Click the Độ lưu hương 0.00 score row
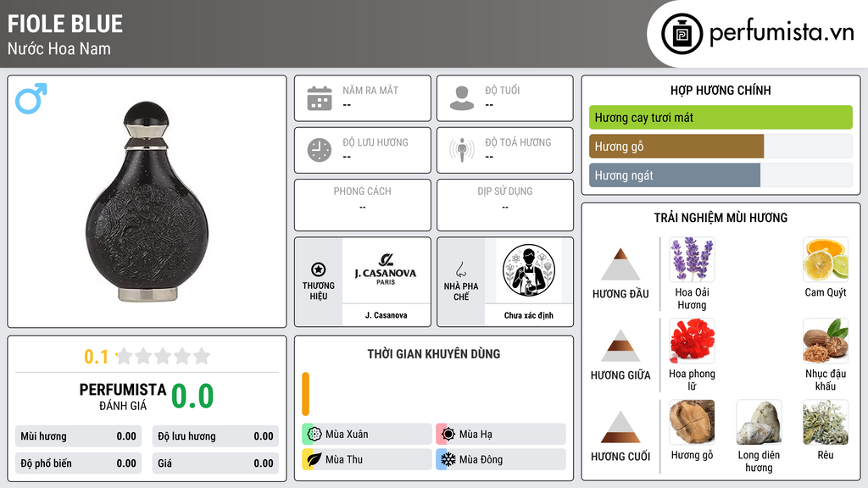 (215, 436)
